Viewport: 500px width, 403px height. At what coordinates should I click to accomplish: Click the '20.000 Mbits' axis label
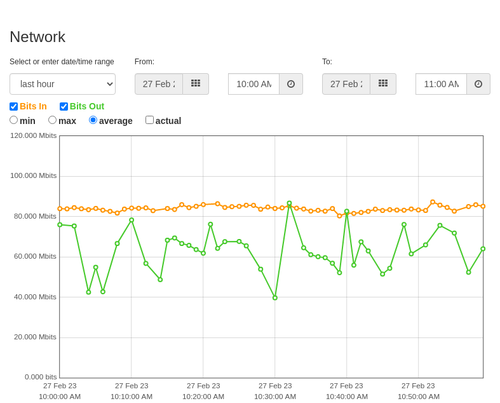(35, 337)
